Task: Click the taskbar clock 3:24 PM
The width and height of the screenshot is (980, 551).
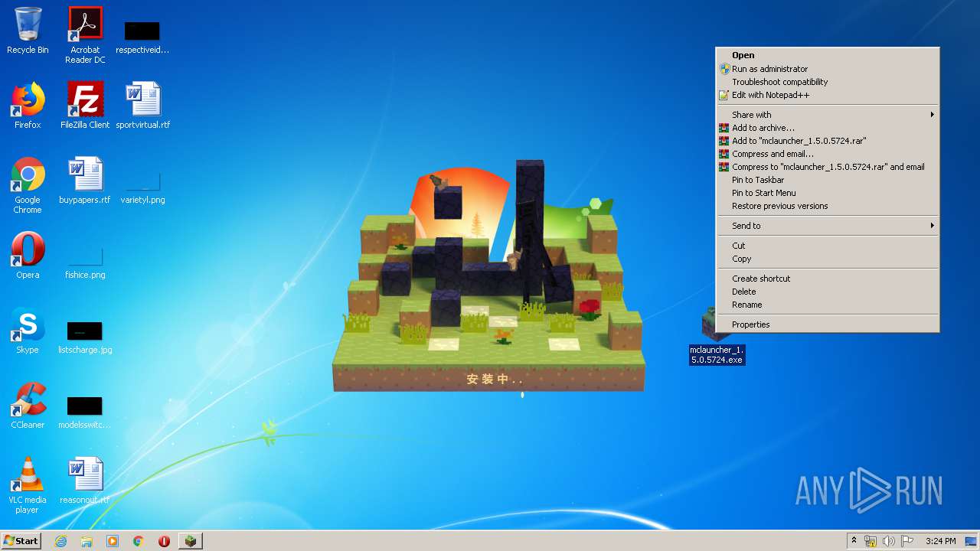Action: (940, 541)
